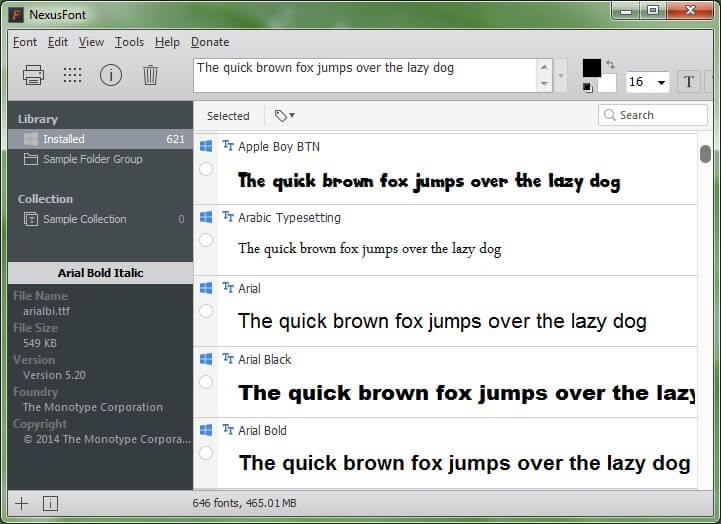Open the font size 16 dropdown

click(x=661, y=82)
